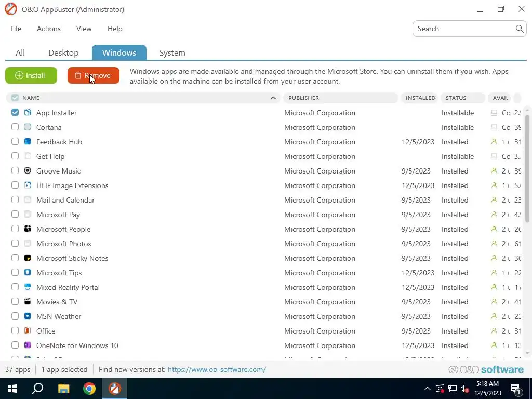Image resolution: width=532 pixels, height=399 pixels.
Task: Open the Windows Start menu
Action: point(12,389)
